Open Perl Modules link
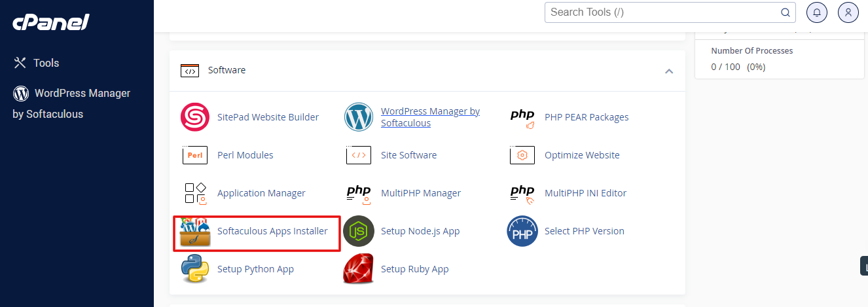The image size is (868, 307). coord(245,155)
